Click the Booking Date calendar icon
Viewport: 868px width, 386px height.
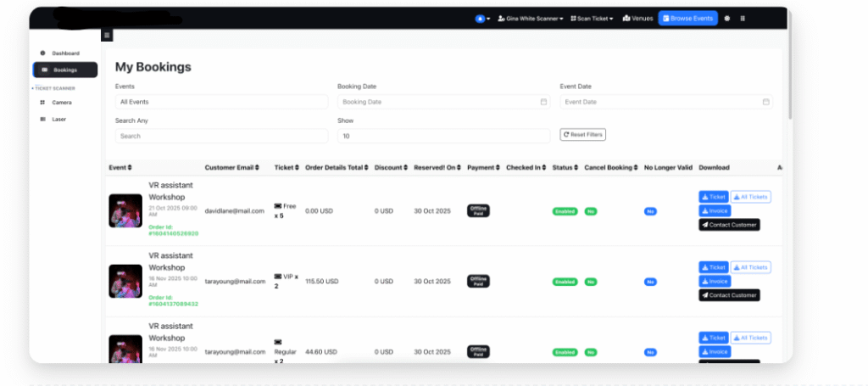543,102
